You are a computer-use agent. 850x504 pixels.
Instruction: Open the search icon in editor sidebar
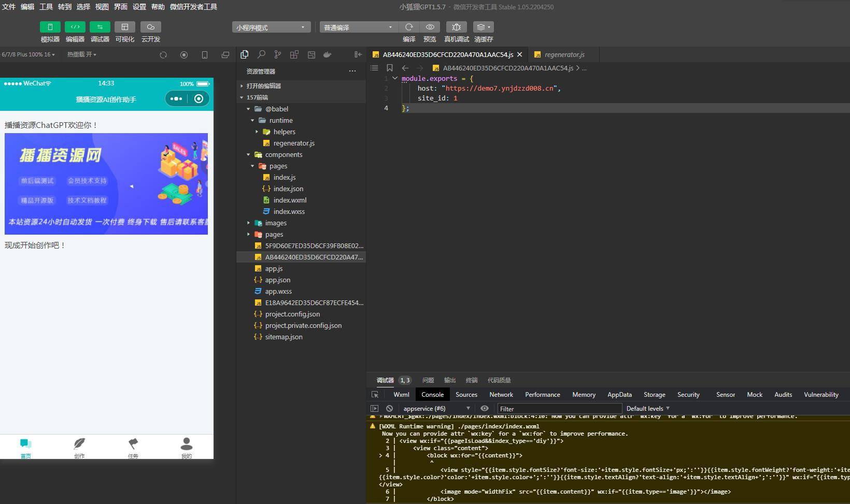261,54
